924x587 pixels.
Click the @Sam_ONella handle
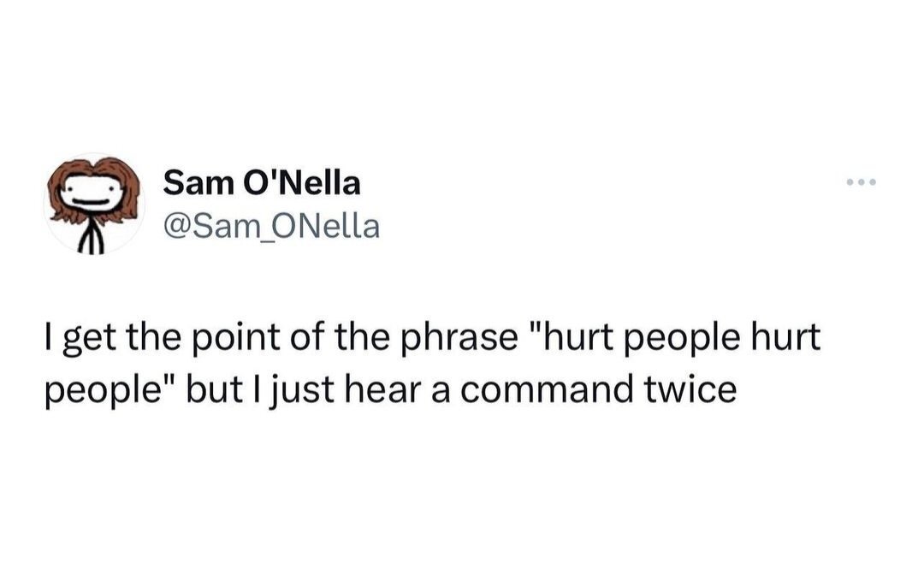tap(270, 227)
